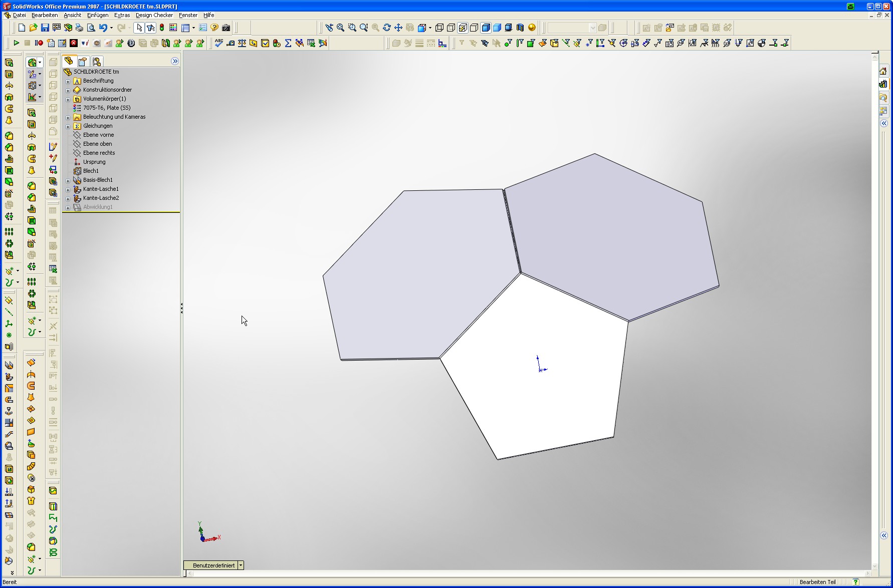Open the Extras menu

point(122,15)
